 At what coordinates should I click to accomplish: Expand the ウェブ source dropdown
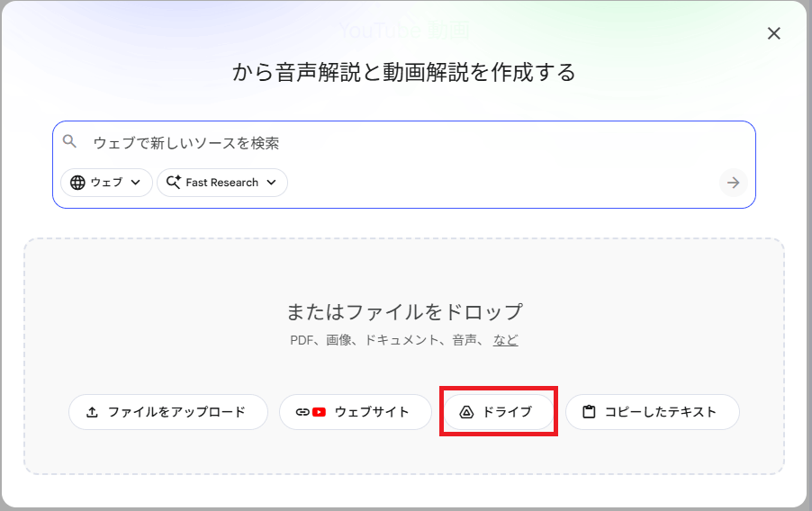[x=106, y=183]
